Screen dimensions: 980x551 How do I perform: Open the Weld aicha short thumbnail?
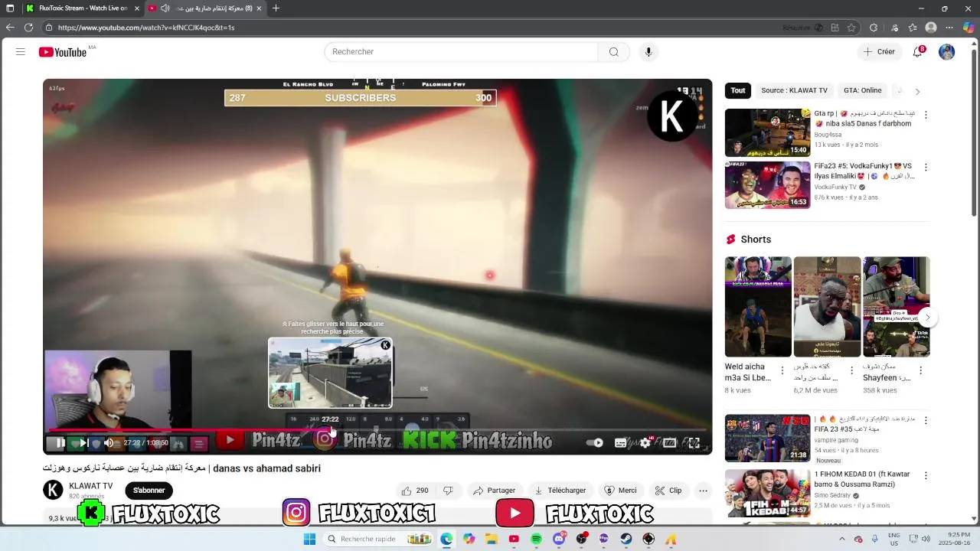(x=758, y=307)
